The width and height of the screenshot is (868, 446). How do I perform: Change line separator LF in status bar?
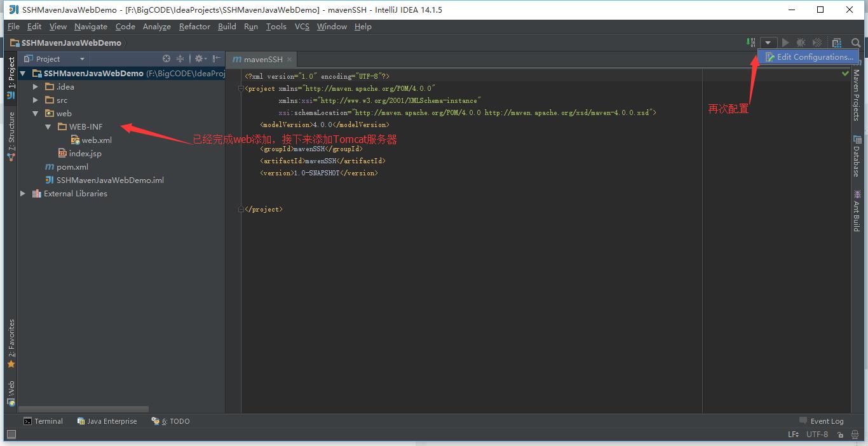pyautogui.click(x=794, y=435)
